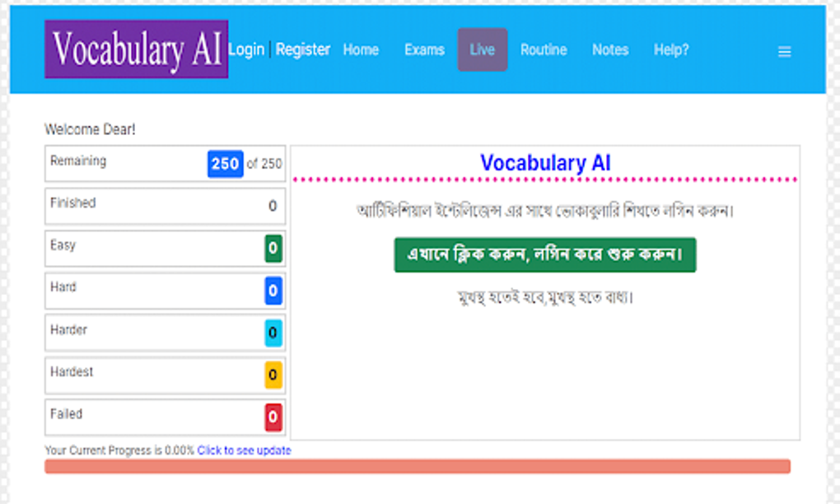This screenshot has height=504, width=840.
Task: Open the Routine menu item
Action: [544, 49]
